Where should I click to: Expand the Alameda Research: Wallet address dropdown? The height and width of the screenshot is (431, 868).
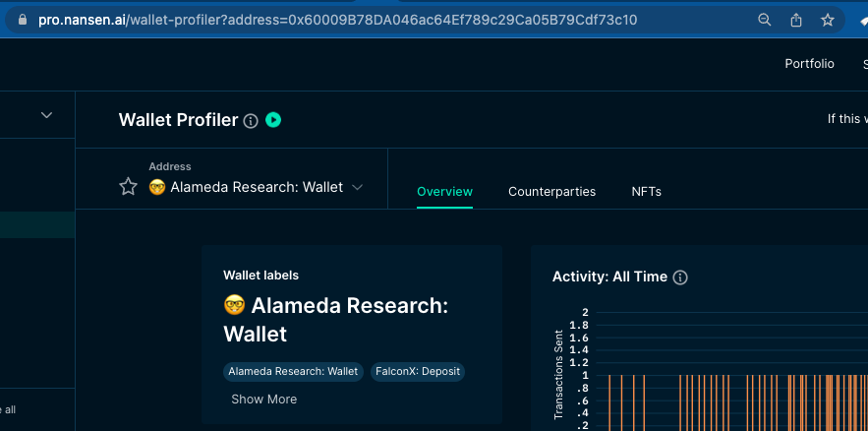tap(358, 187)
